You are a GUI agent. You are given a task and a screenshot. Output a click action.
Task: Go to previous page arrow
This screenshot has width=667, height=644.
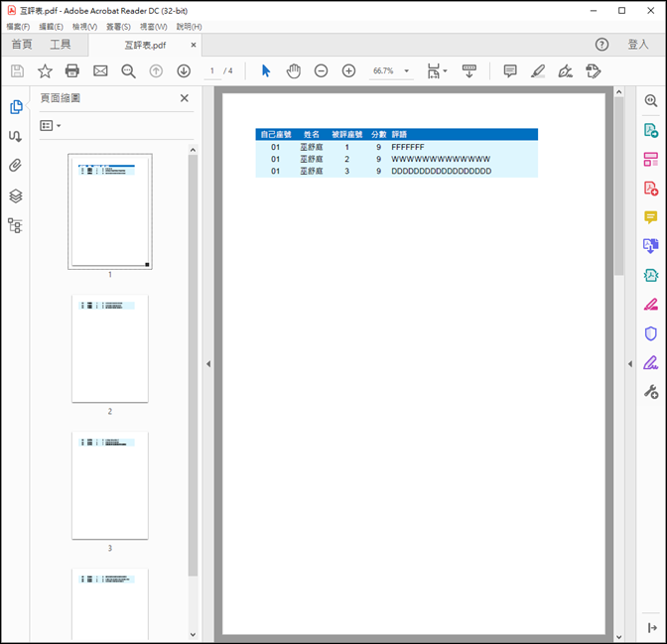click(156, 71)
